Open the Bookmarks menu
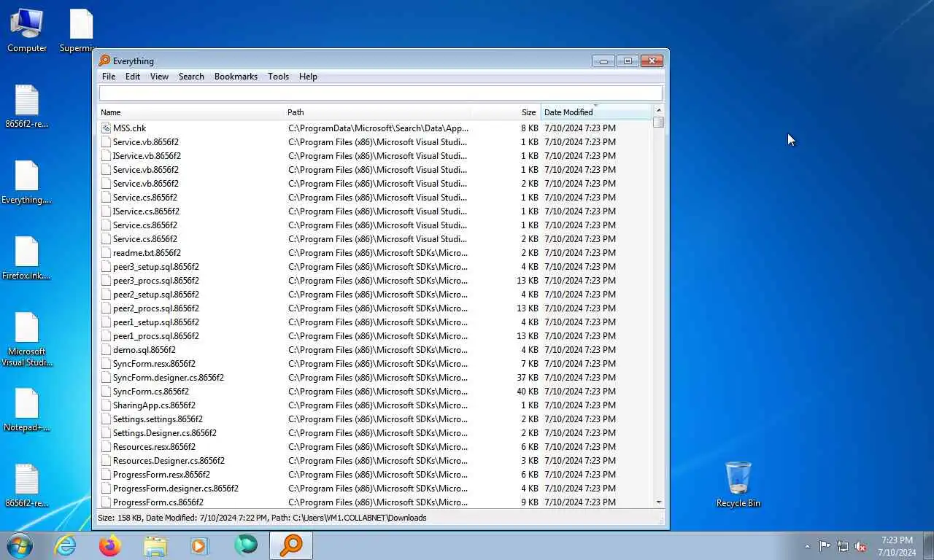The width and height of the screenshot is (934, 560). (236, 76)
